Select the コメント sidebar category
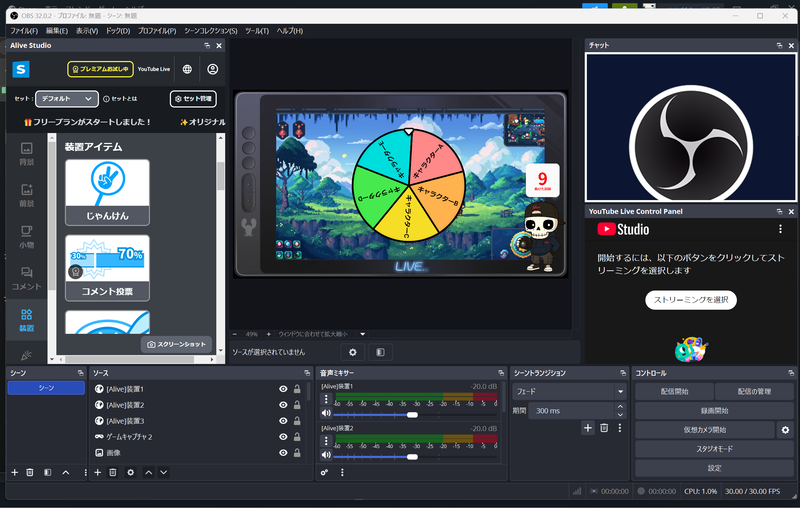 tap(27, 278)
